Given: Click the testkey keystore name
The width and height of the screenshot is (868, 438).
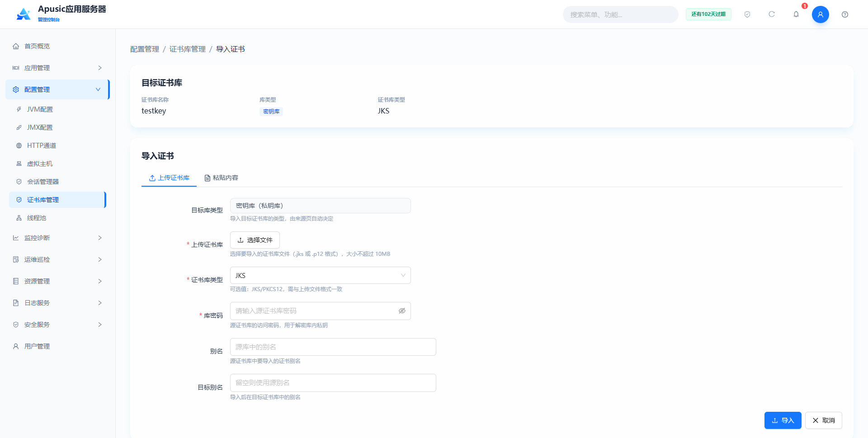Looking at the screenshot, I should pos(154,111).
